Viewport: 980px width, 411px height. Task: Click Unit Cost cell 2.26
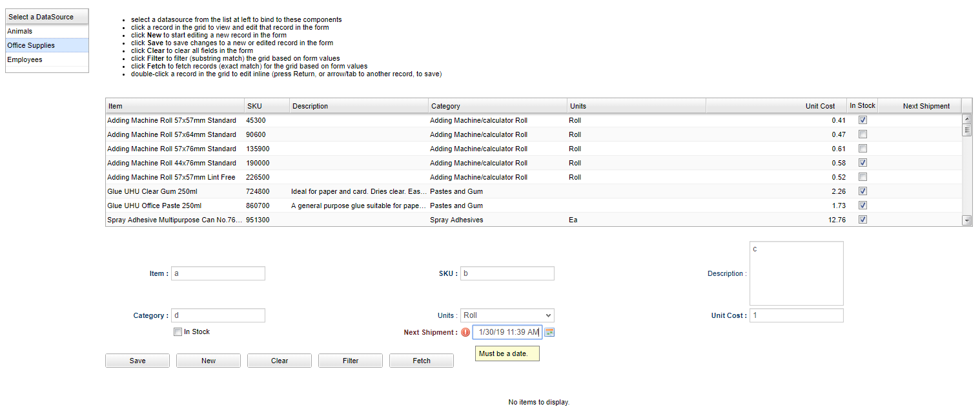(777, 191)
